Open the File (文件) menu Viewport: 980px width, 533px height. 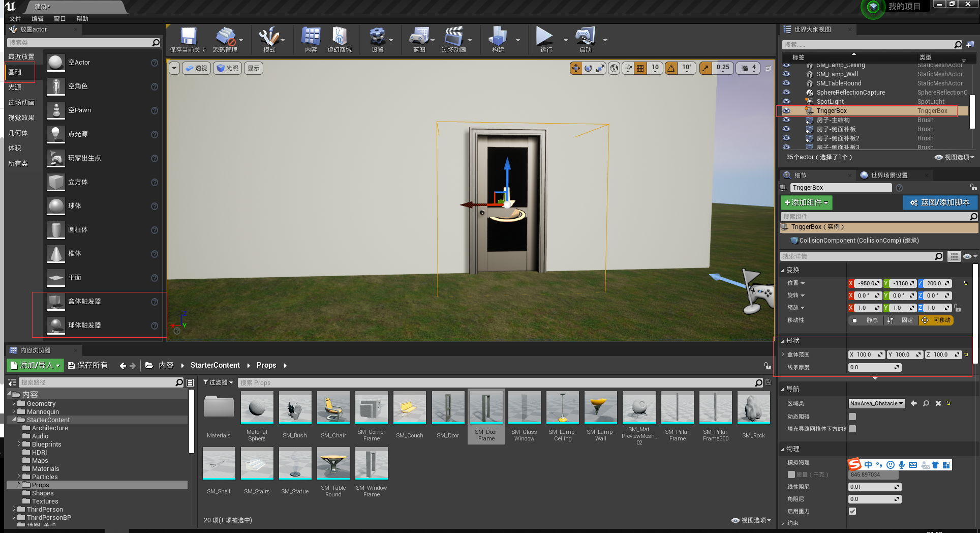coord(15,19)
